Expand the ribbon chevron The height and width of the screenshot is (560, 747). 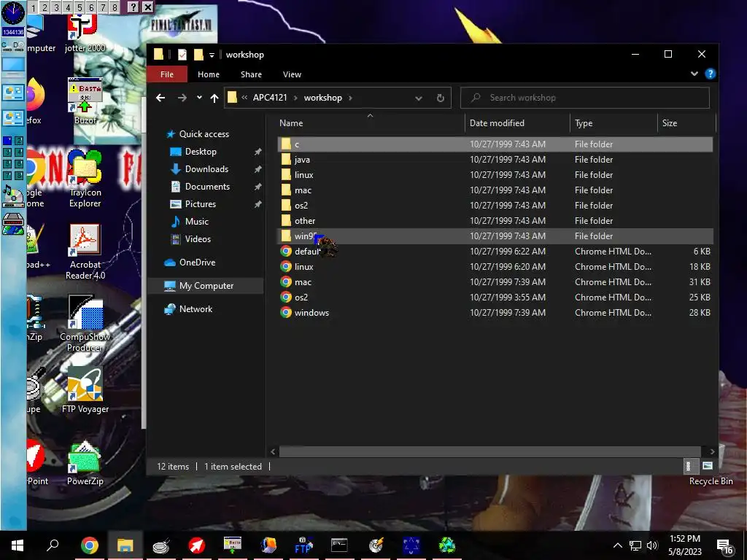tap(694, 74)
